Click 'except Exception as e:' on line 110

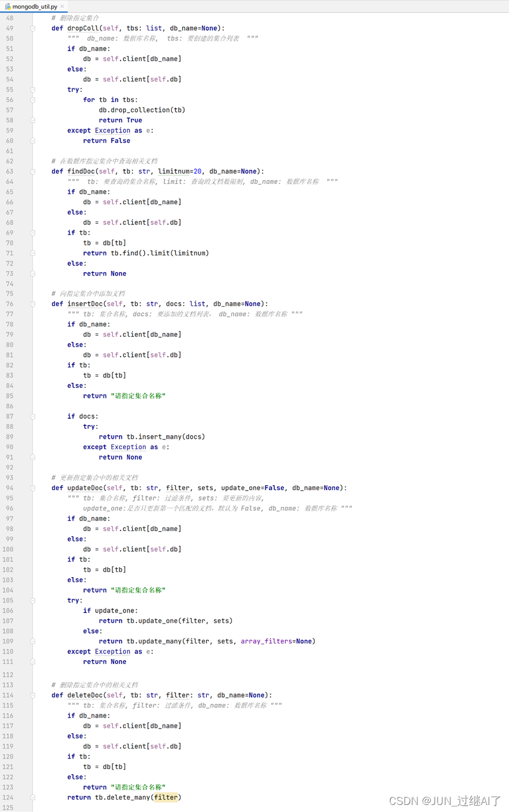click(110, 652)
